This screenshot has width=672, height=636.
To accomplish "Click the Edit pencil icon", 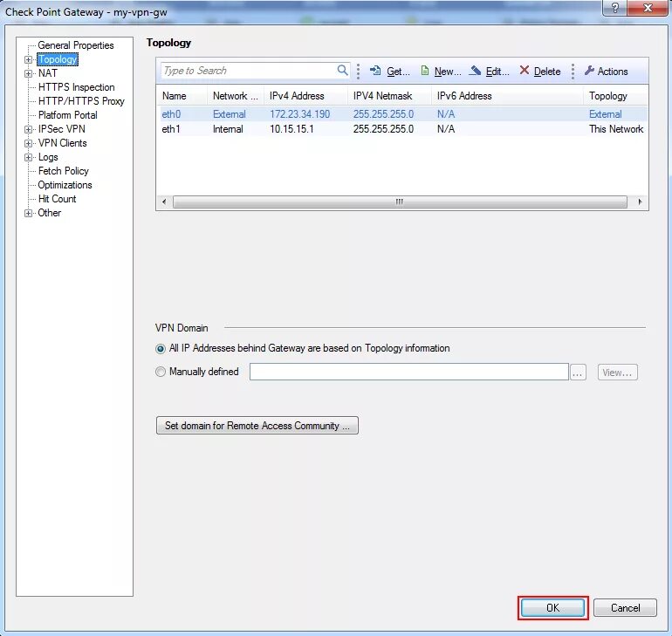I will click(x=475, y=71).
